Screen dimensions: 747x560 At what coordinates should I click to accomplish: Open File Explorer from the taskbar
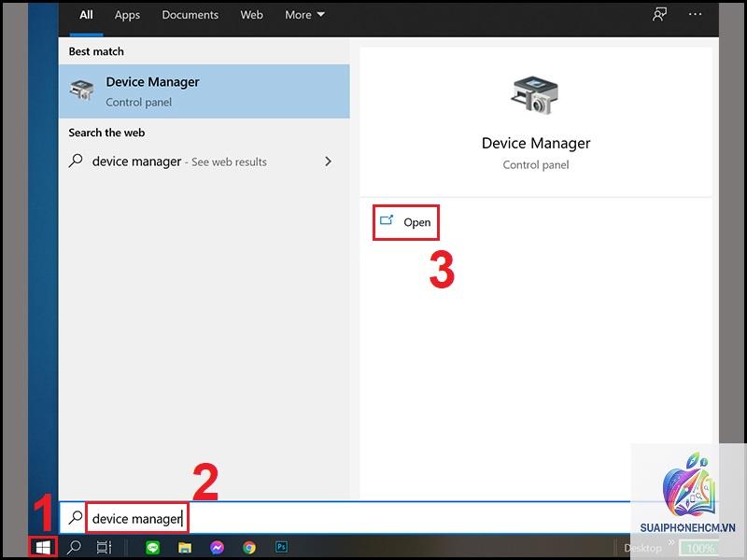point(185,548)
